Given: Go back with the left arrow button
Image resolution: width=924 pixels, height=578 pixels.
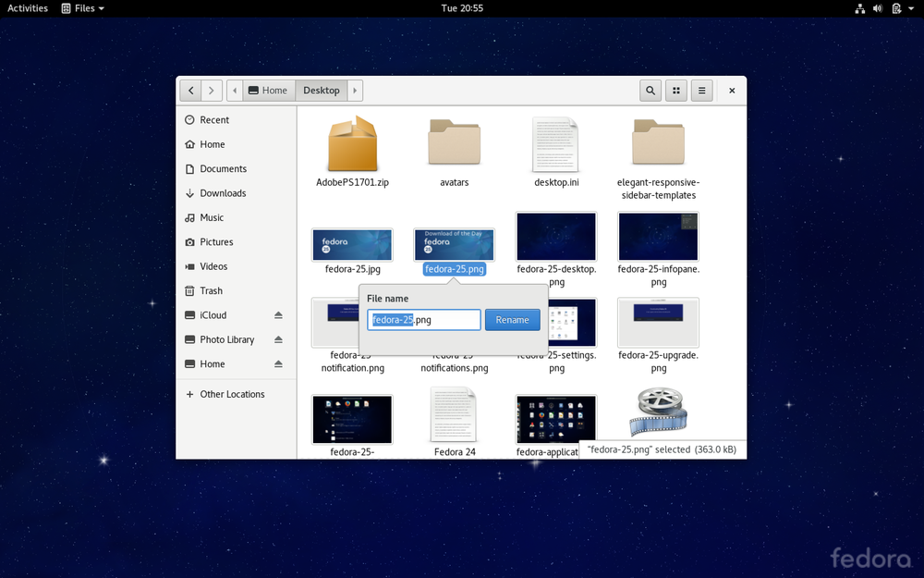Looking at the screenshot, I should (190, 91).
